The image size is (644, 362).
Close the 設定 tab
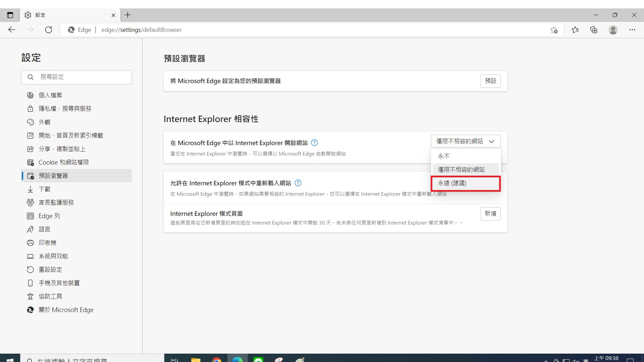click(x=113, y=15)
